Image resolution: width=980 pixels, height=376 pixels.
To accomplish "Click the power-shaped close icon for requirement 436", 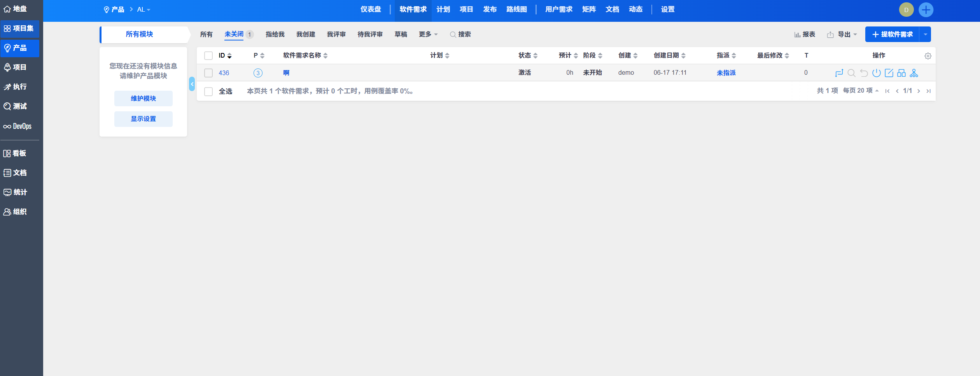I will [x=876, y=73].
